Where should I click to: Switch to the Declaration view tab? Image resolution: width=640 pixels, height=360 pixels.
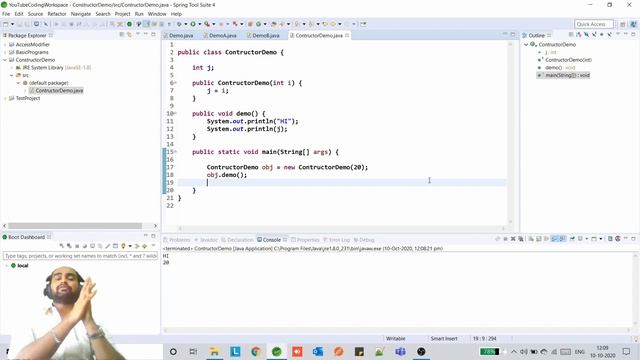(238, 240)
